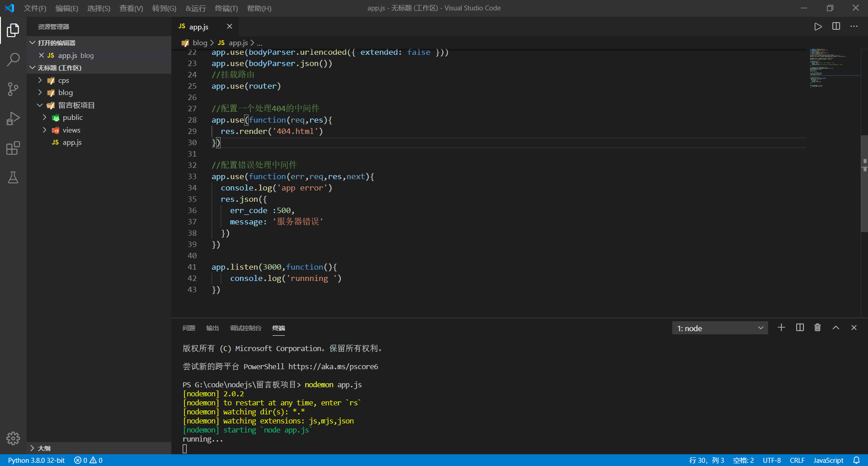The height and width of the screenshot is (466, 868).
Task: Click the https://aka.ms/pscore6 link in terminal
Action: 333,366
